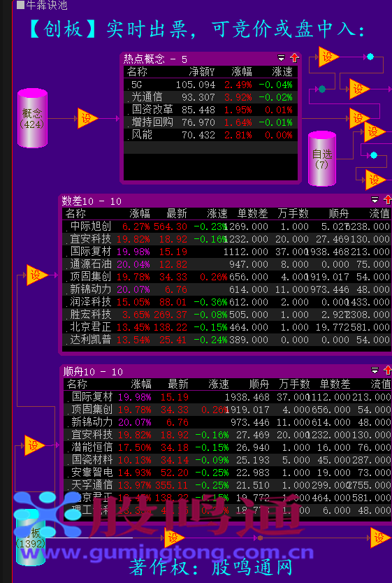Viewport: 392px width, 583px height.
Task: Sort 顺舟10 table by 顺舟 header
Action: (x=259, y=384)
